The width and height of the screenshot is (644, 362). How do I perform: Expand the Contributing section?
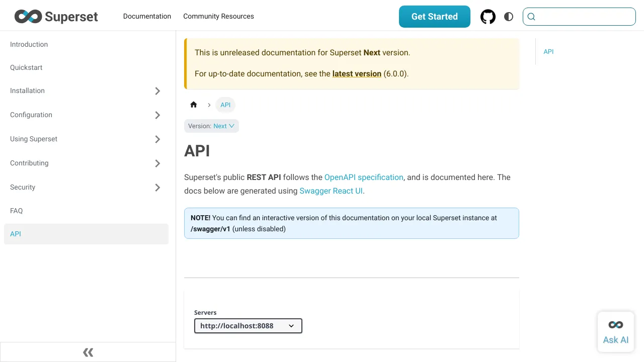pos(157,163)
